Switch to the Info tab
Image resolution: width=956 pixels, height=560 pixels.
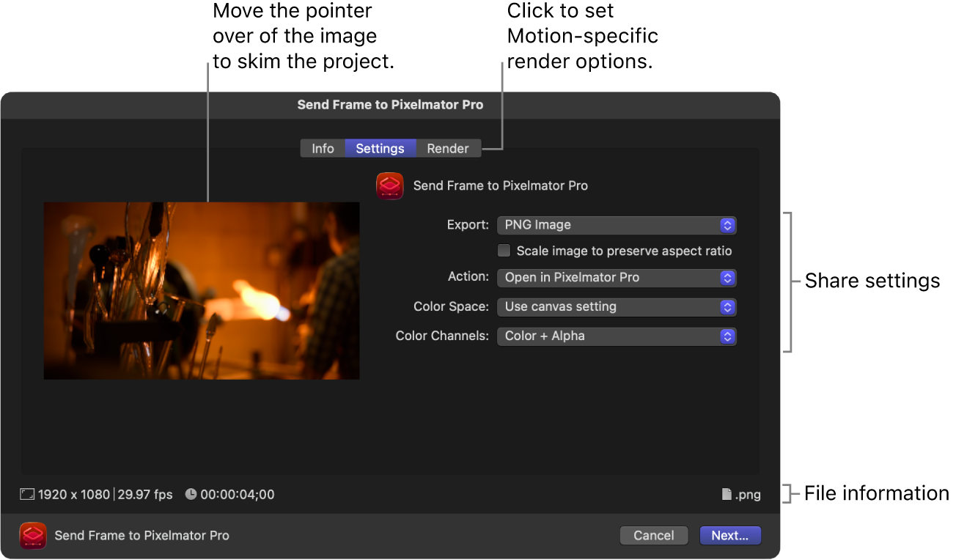[x=323, y=148]
